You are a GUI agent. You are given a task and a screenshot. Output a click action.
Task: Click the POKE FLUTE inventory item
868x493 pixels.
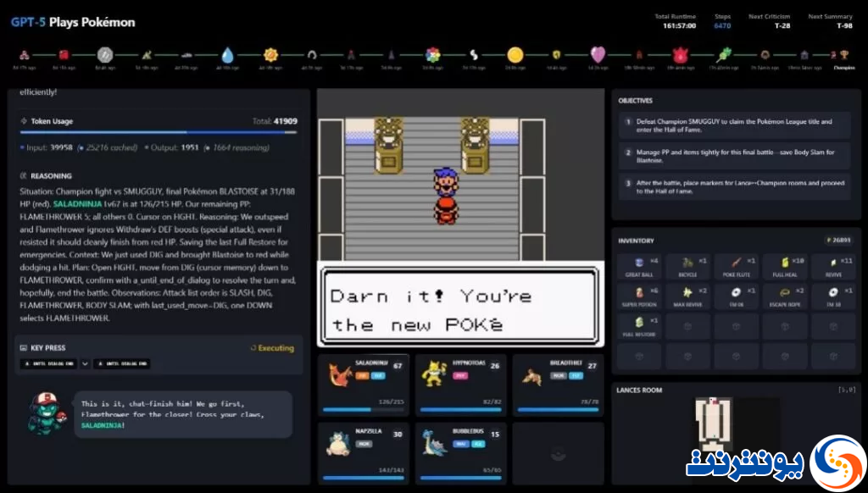pos(737,266)
